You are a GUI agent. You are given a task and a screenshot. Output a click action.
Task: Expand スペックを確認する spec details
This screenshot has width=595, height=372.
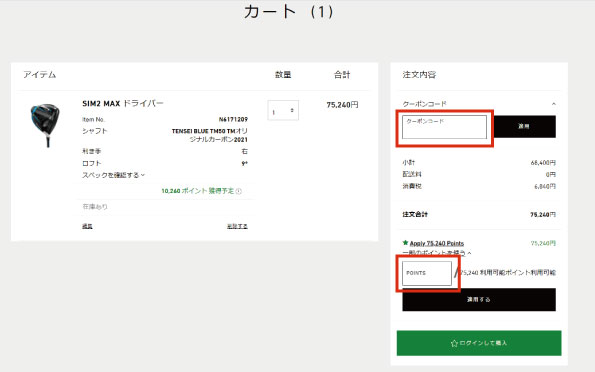click(113, 175)
